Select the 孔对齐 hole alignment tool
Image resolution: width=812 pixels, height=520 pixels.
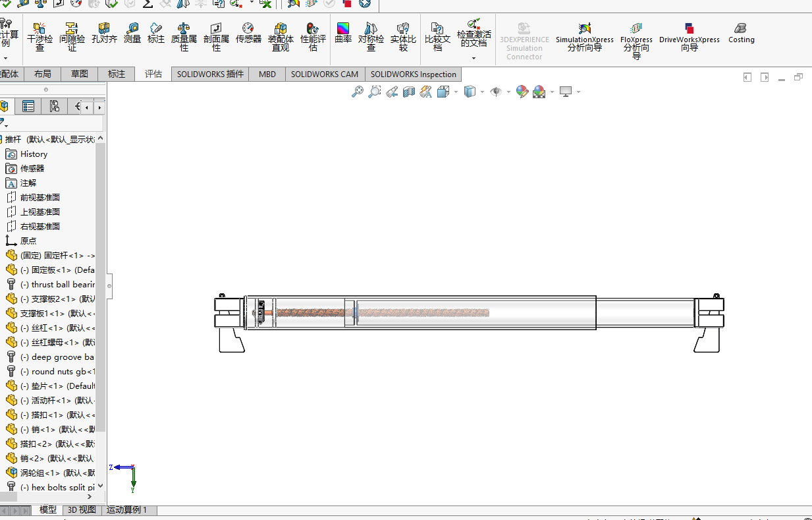(104, 33)
